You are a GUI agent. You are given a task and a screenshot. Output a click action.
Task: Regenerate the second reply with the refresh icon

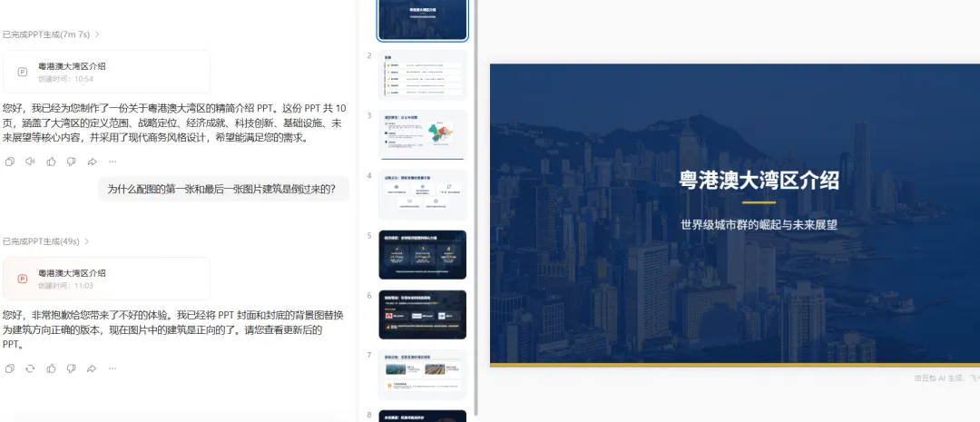30,368
